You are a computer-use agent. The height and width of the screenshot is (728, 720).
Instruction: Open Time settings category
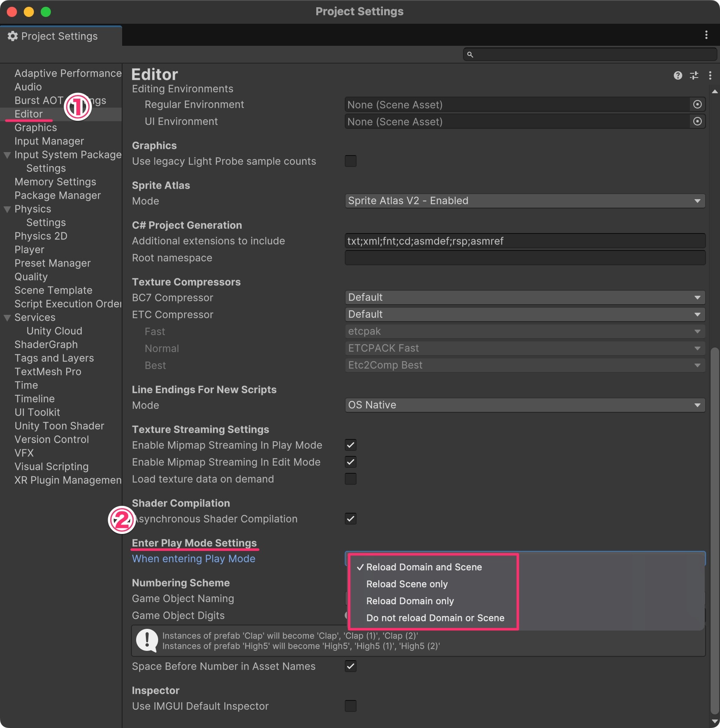(26, 385)
